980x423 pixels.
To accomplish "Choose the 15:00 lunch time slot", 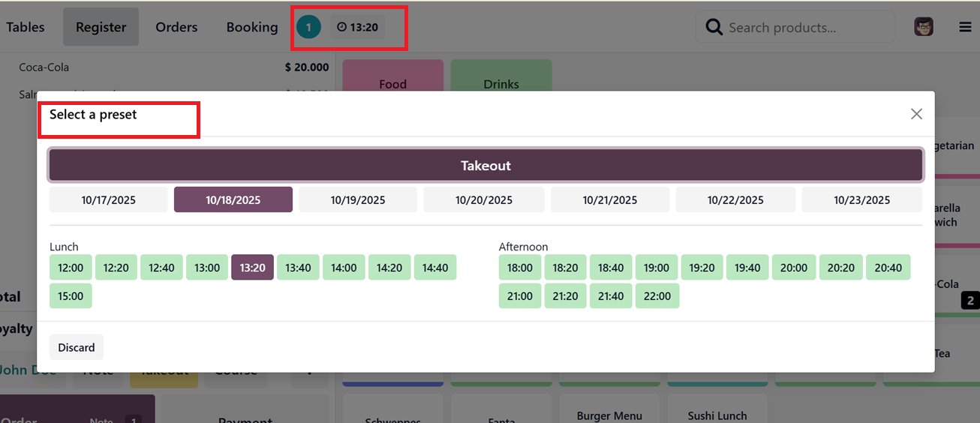I will coord(71,296).
